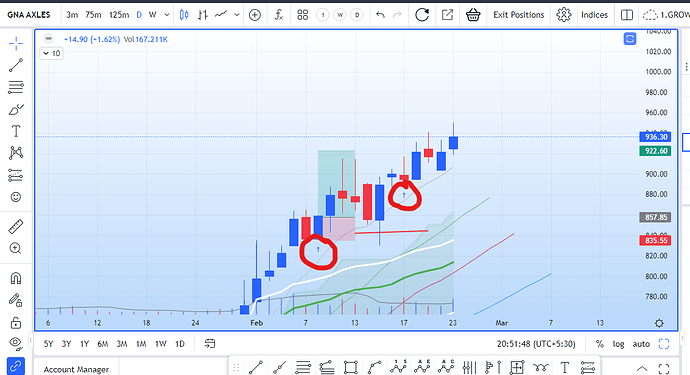This screenshot has width=690, height=375.
Task: Open the basket orders icon
Action: click(473, 15)
